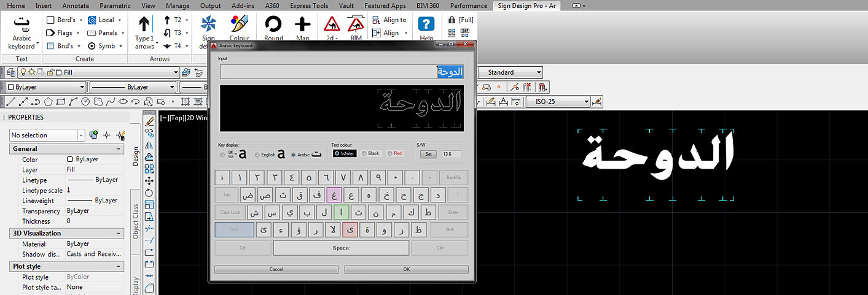Open the Sign design pinwheel tool
This screenshot has width=868, height=295.
pyautogui.click(x=208, y=28)
